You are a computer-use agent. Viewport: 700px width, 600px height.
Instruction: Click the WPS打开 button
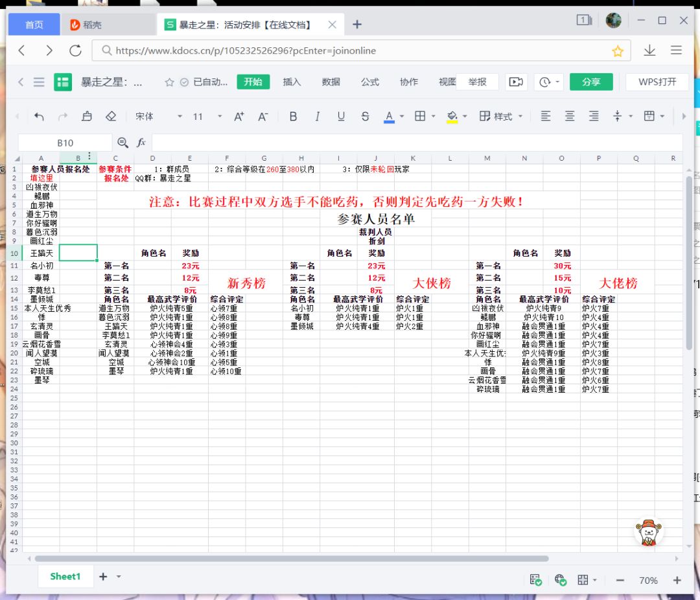pyautogui.click(x=657, y=82)
